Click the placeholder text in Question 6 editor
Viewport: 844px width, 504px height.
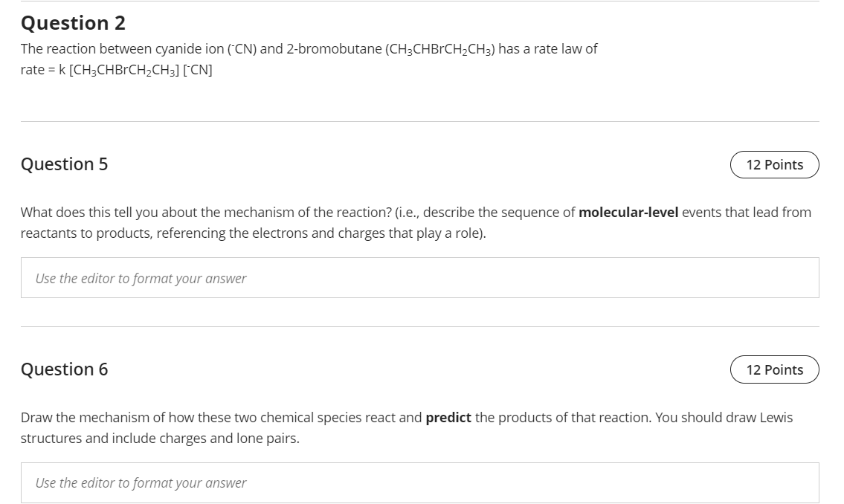tap(140, 483)
